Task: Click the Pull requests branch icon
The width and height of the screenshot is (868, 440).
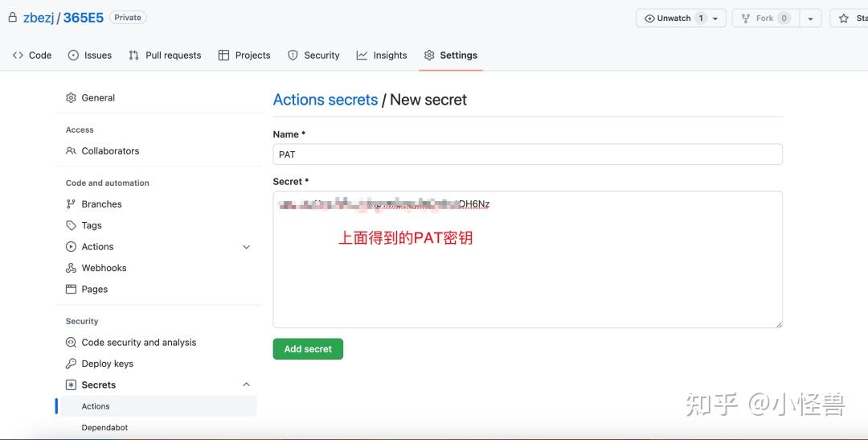Action: pos(133,56)
